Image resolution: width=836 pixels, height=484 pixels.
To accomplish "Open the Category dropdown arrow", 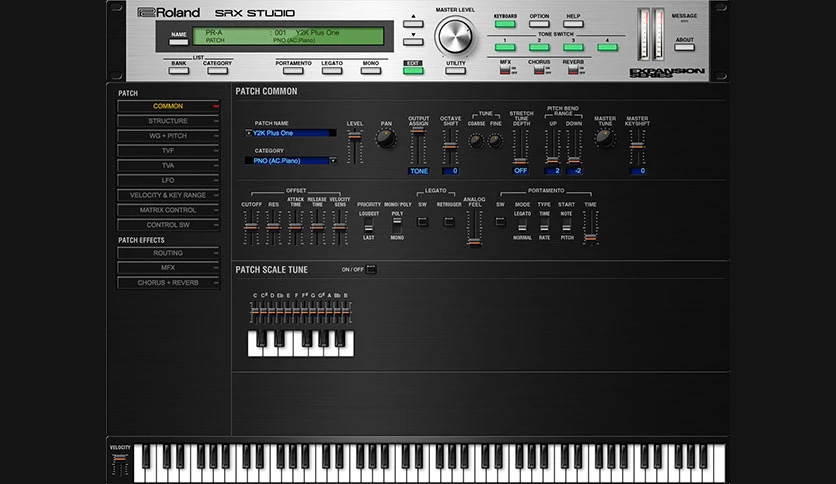I will click(x=333, y=160).
